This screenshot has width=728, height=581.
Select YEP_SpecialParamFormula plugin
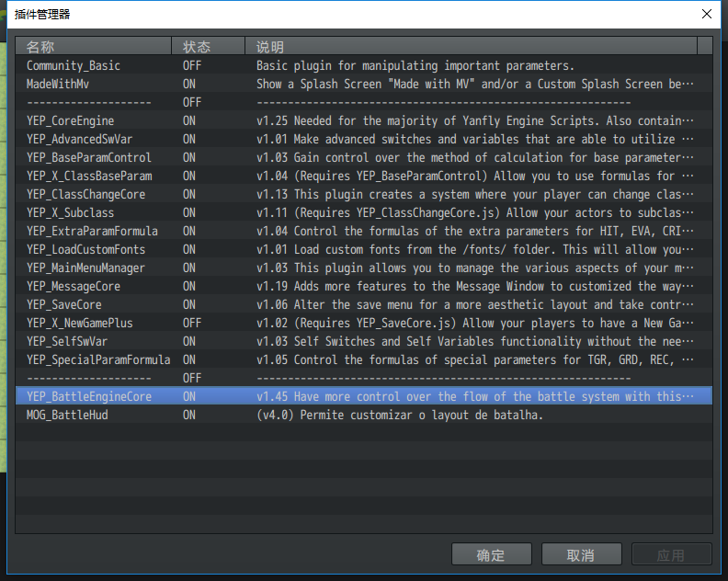point(363,360)
